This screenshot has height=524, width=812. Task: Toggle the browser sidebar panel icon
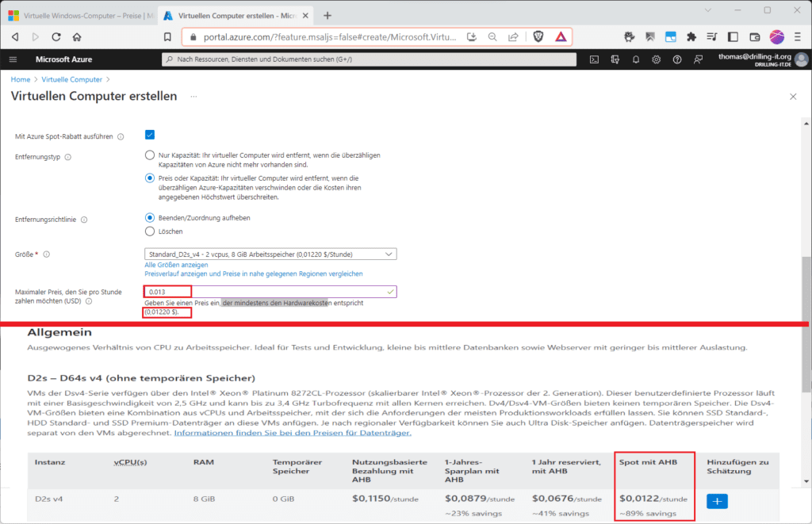tap(733, 36)
